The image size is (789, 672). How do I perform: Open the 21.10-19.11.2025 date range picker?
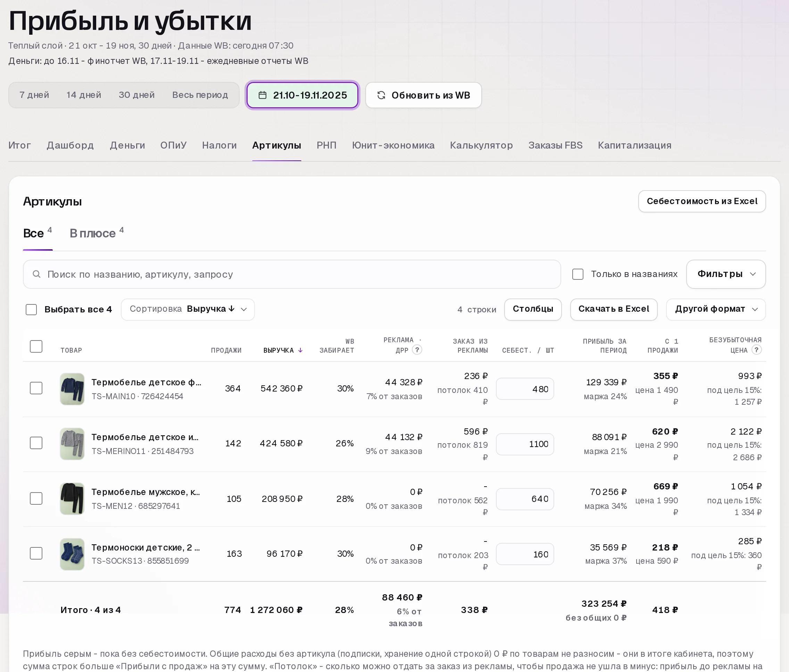pyautogui.click(x=302, y=95)
